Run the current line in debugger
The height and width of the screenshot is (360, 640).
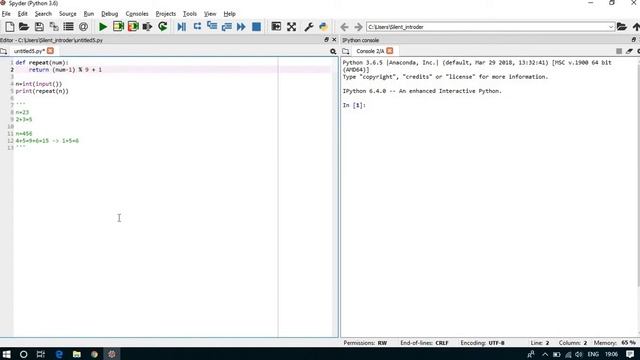[197, 27]
